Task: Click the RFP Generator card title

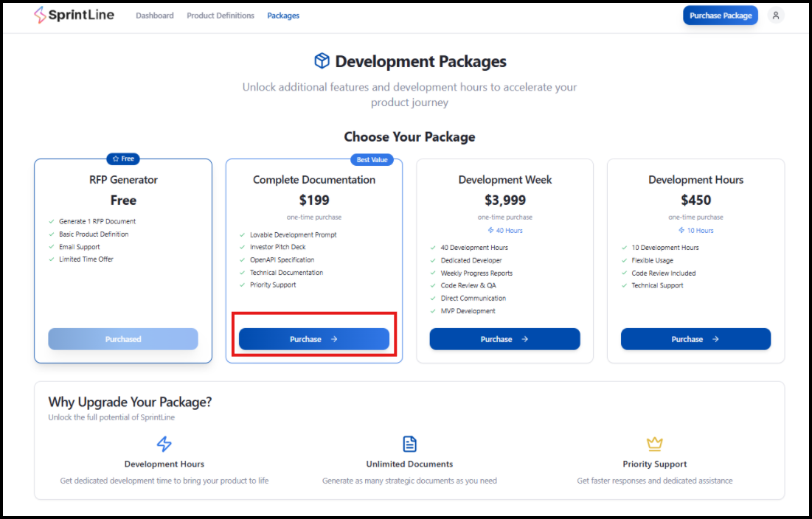Action: click(x=123, y=180)
